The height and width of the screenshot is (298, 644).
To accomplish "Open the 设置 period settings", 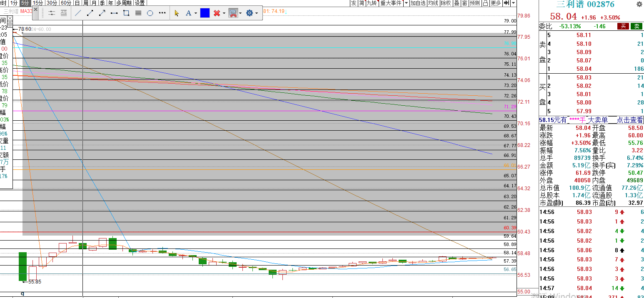I will 140,3.
